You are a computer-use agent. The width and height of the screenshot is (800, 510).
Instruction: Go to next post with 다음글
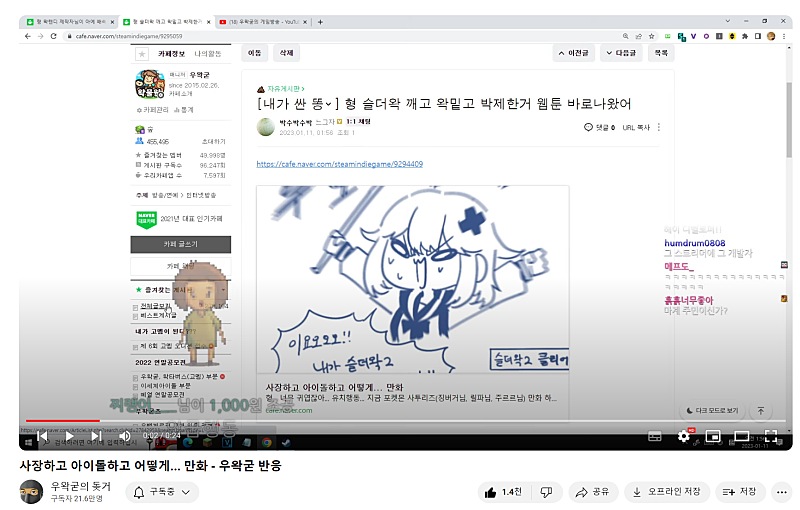(621, 53)
